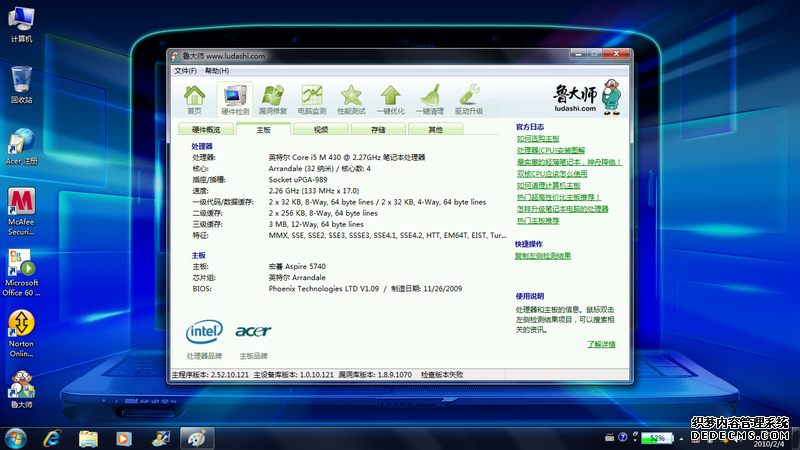The width and height of the screenshot is (800, 450).
Task: Select the Phoenix Technologies BIOS value
Action: (365, 289)
